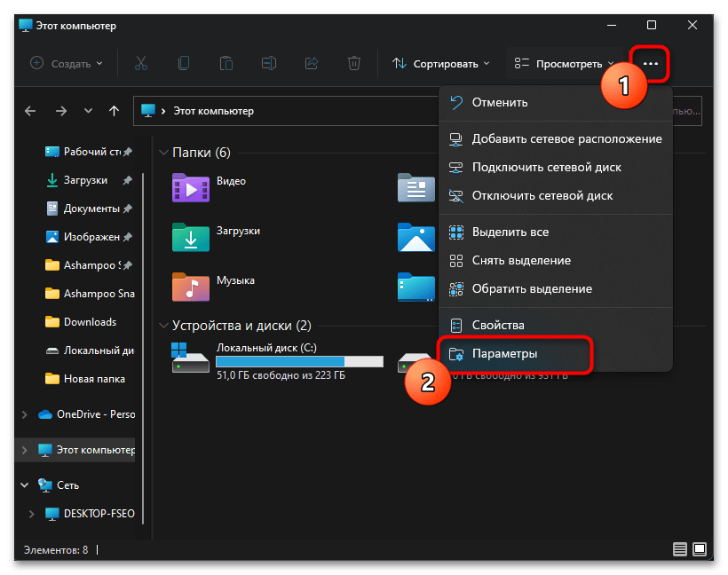
Task: Click the Copy icon in toolbar
Action: click(184, 63)
